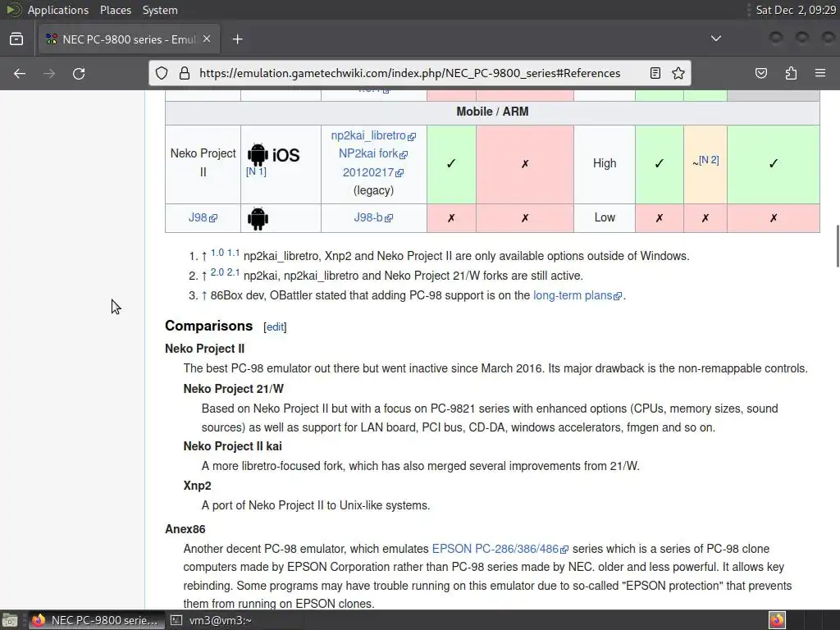
Task: Click the Xnp2 subheading
Action: (197, 486)
